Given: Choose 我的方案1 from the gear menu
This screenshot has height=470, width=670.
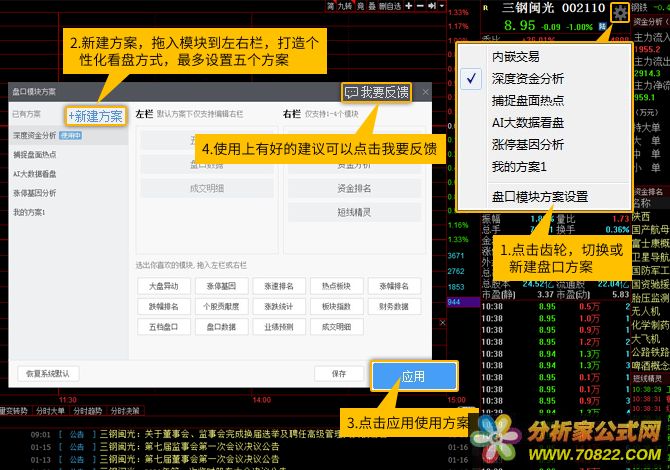Looking at the screenshot, I should (545, 167).
